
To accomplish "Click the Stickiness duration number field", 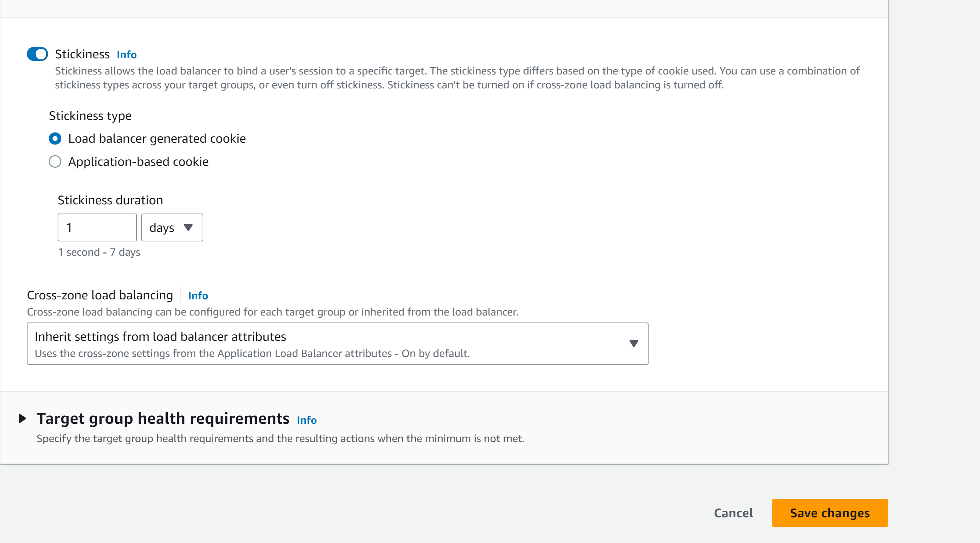I will point(97,227).
